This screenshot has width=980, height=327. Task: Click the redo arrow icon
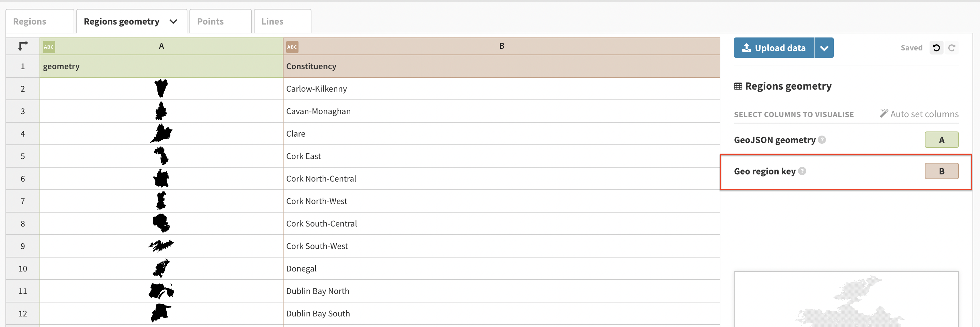click(952, 48)
